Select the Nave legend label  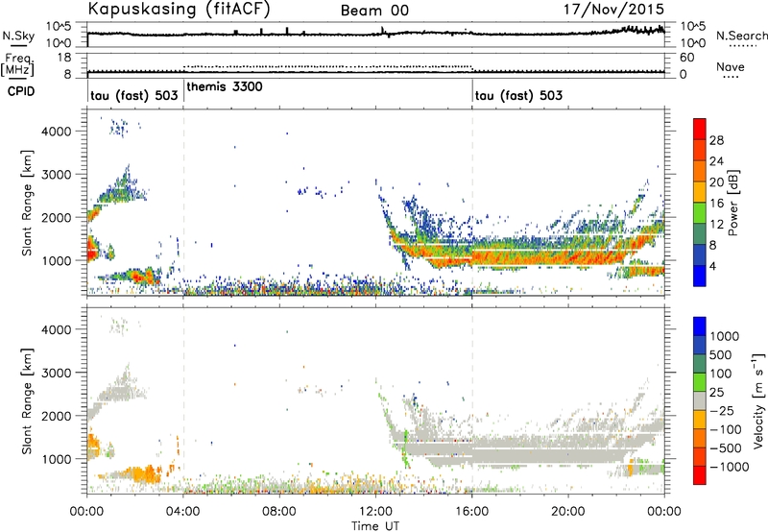[x=731, y=67]
